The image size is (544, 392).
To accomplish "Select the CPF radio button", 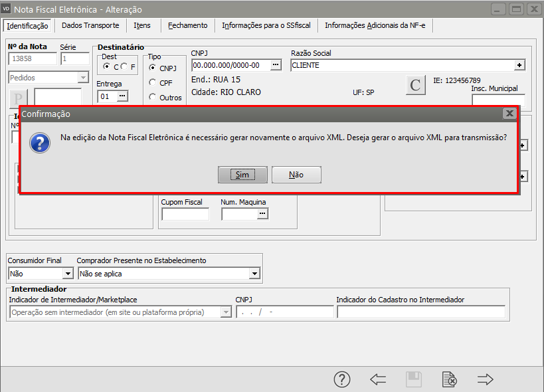I will tap(153, 82).
